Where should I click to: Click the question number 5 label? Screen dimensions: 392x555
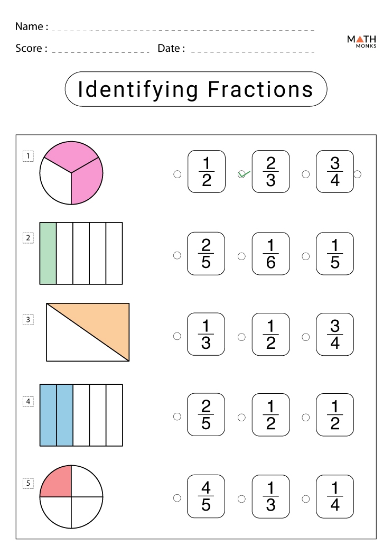(x=28, y=483)
